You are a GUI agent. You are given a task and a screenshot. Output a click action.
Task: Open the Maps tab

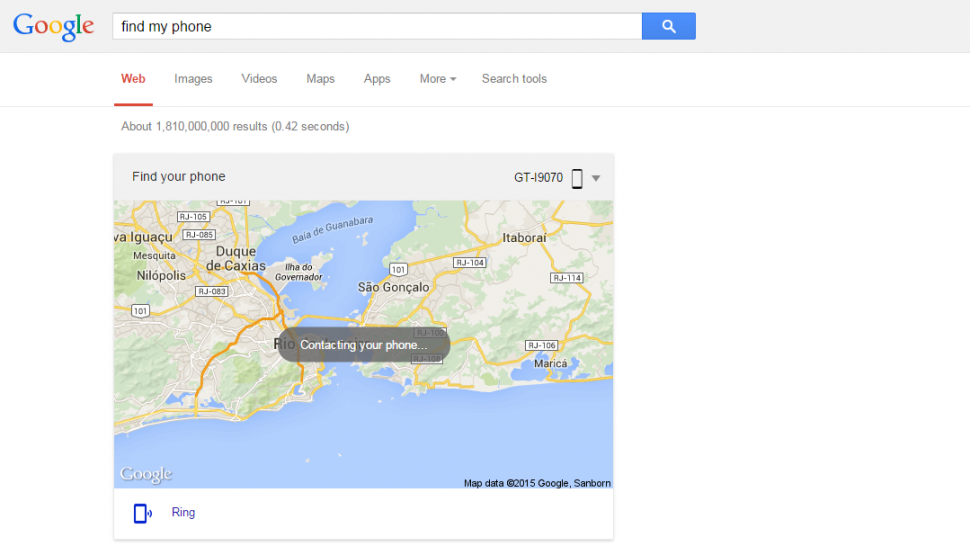click(x=320, y=79)
